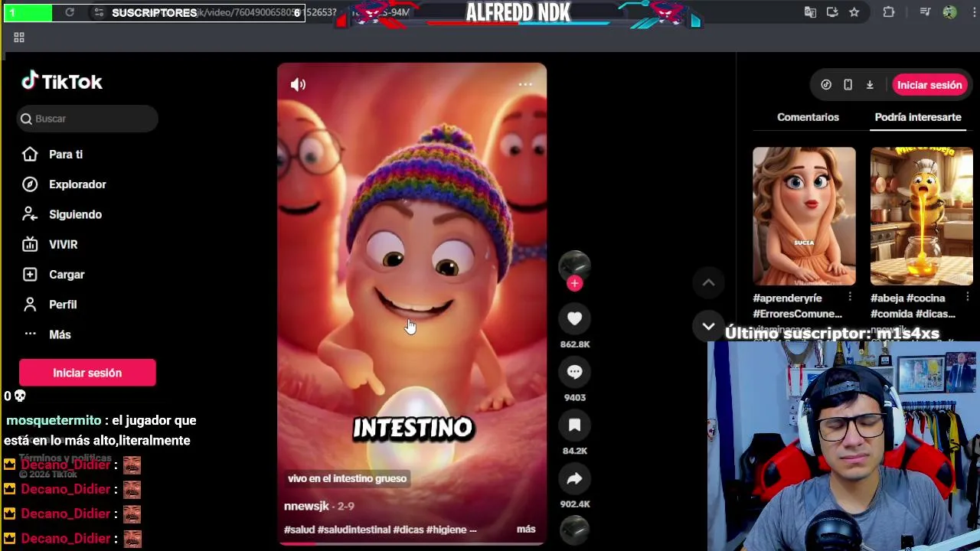Share the video using the arrow icon
The width and height of the screenshot is (980, 551).
click(x=574, y=479)
